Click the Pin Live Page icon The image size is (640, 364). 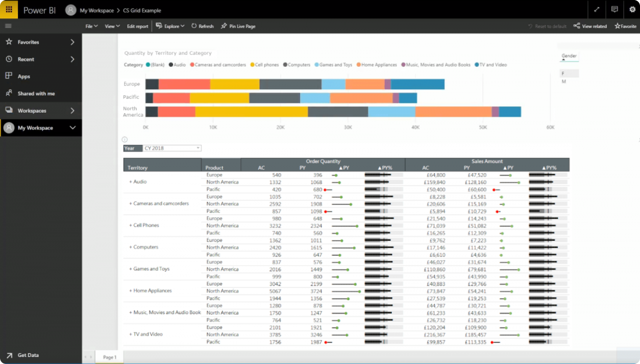point(237,26)
